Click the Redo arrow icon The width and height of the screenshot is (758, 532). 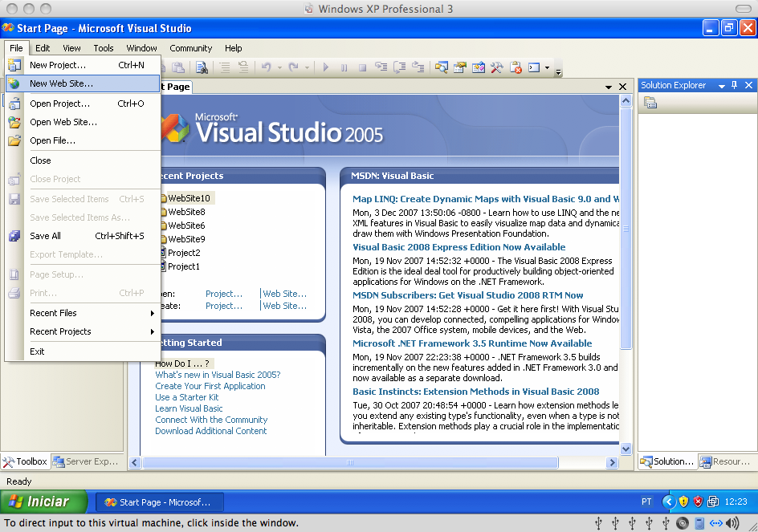293,67
